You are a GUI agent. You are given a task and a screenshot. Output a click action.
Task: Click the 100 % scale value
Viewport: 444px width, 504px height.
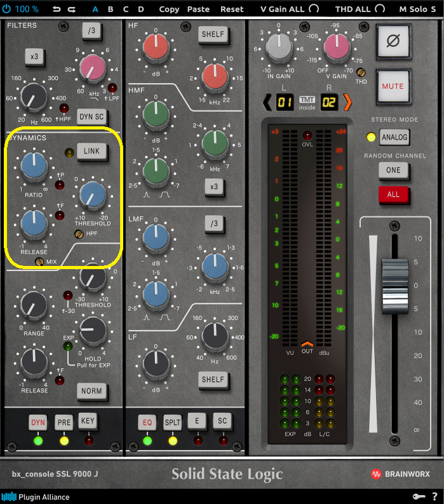tap(27, 9)
